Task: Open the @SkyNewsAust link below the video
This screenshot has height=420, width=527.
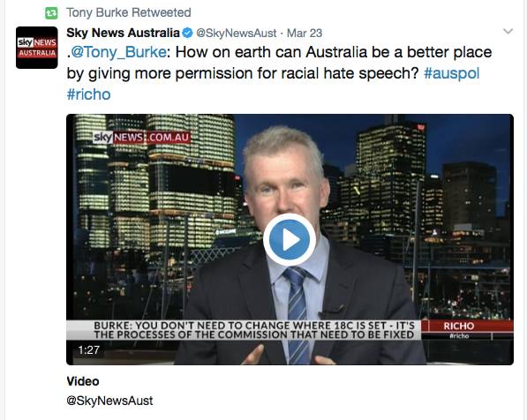Action: click(109, 401)
